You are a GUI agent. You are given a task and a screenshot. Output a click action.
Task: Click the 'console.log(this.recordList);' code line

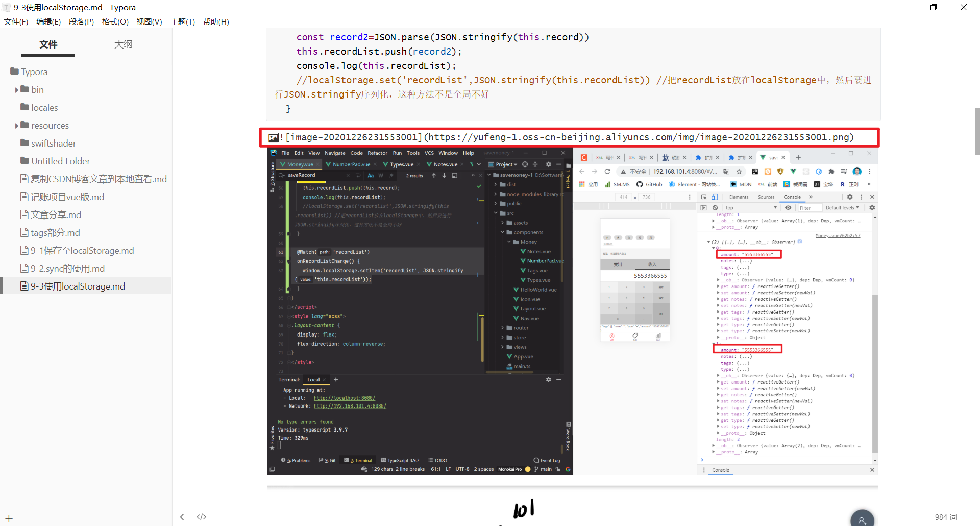coord(376,66)
